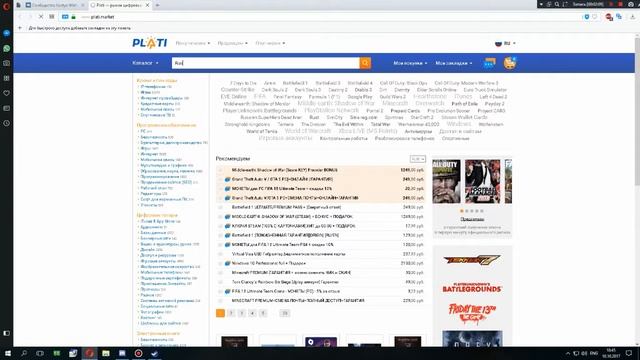The height and width of the screenshot is (360, 640).
Task: Open the snapshot camera sidebar icon
Action: click(x=7, y=63)
